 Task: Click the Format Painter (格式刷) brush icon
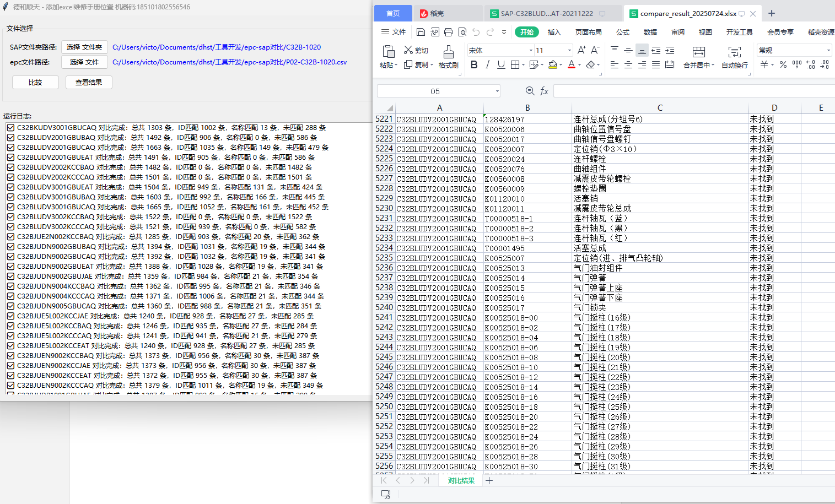click(x=448, y=52)
